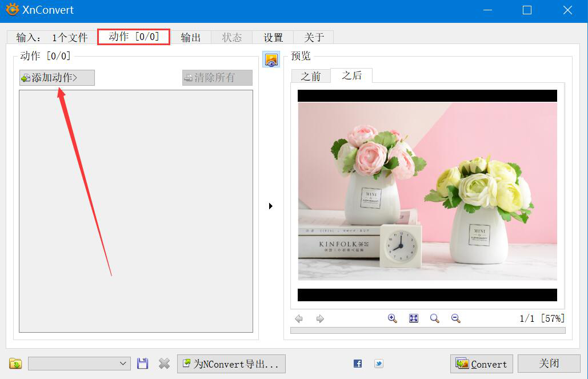Click the preview image of flower vases
This screenshot has height=379, width=588.
[x=427, y=192]
